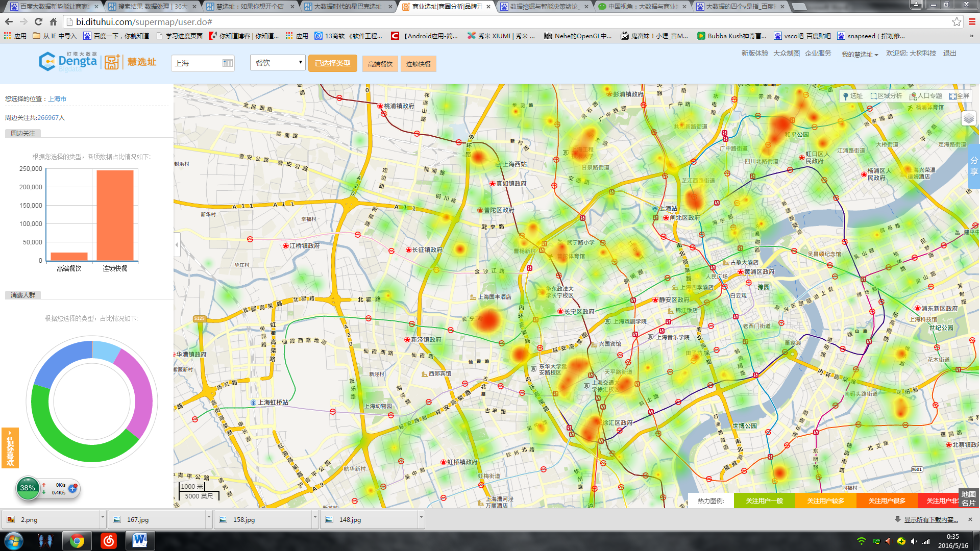The height and width of the screenshot is (551, 980).
Task: Open the 餐饮 category dropdown
Action: [x=278, y=63]
